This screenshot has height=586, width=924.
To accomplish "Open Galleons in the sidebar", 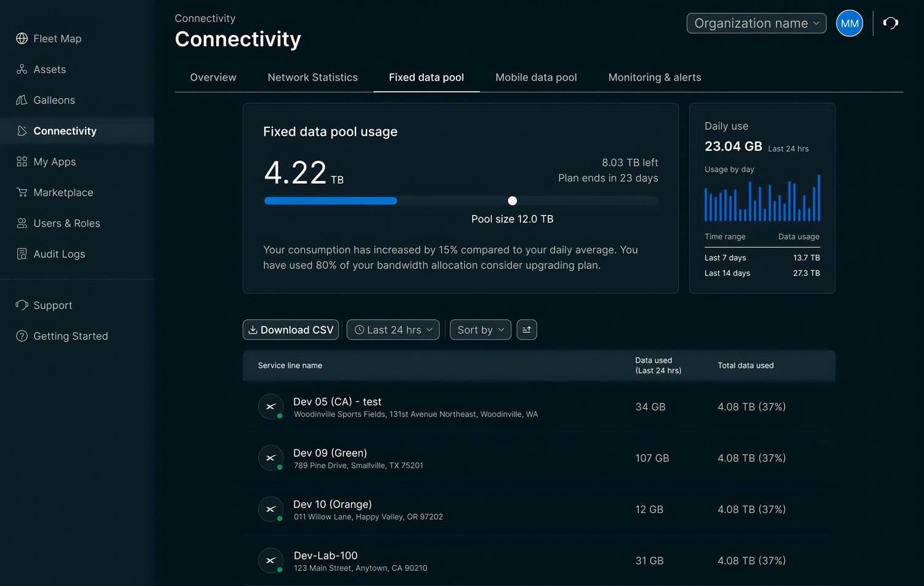I will click(54, 100).
